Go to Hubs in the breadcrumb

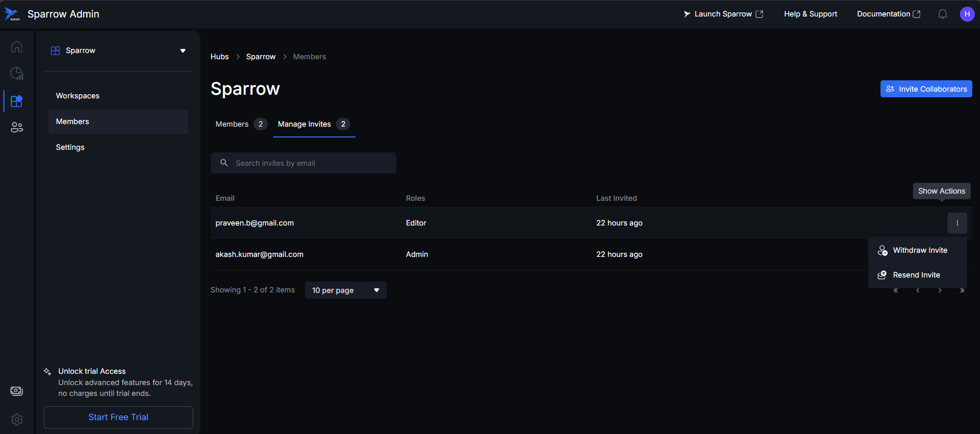tap(219, 57)
